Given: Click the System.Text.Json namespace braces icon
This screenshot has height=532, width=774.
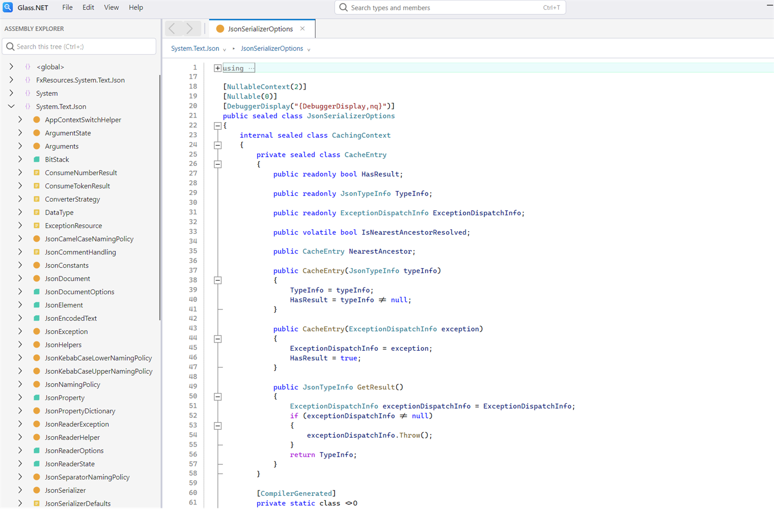Looking at the screenshot, I should tap(28, 106).
